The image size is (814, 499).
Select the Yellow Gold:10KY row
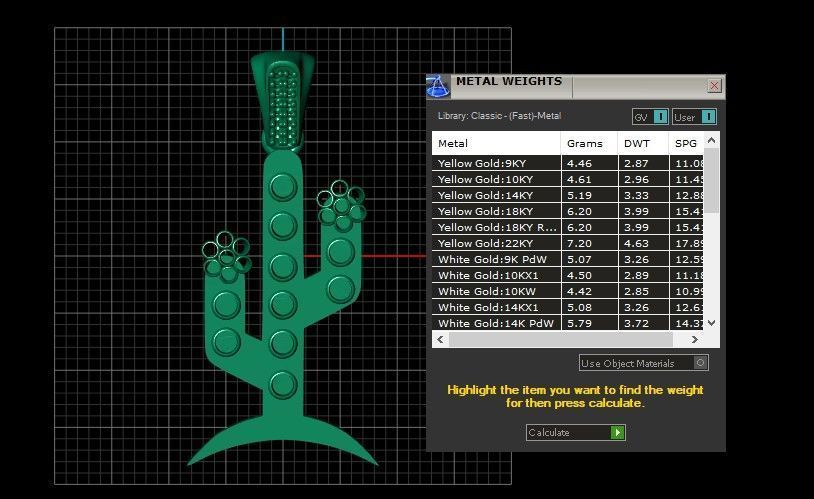click(568, 179)
